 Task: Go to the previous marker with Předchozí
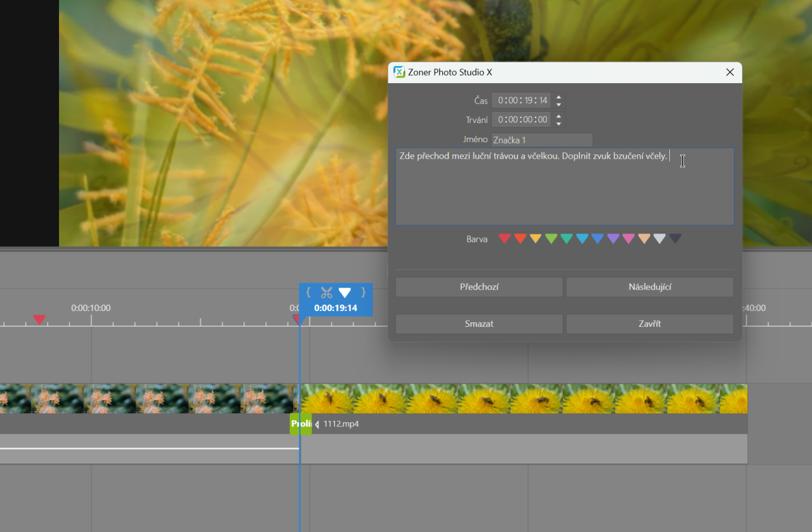tap(479, 287)
